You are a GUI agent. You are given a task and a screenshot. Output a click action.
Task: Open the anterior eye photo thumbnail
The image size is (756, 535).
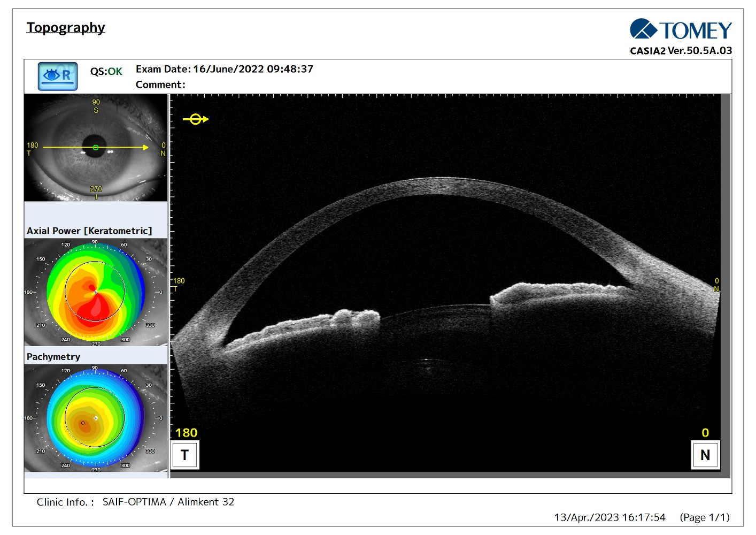point(96,148)
